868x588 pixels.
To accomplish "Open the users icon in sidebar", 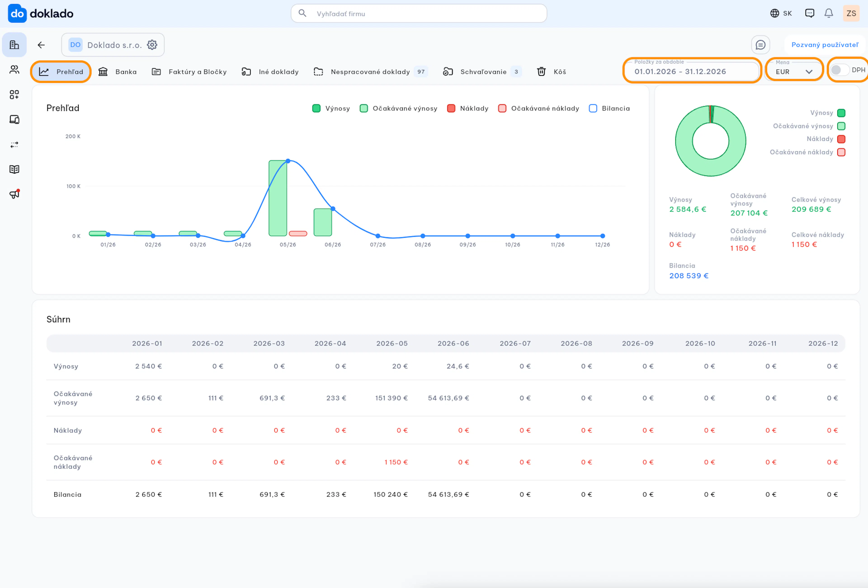I will pyautogui.click(x=14, y=69).
